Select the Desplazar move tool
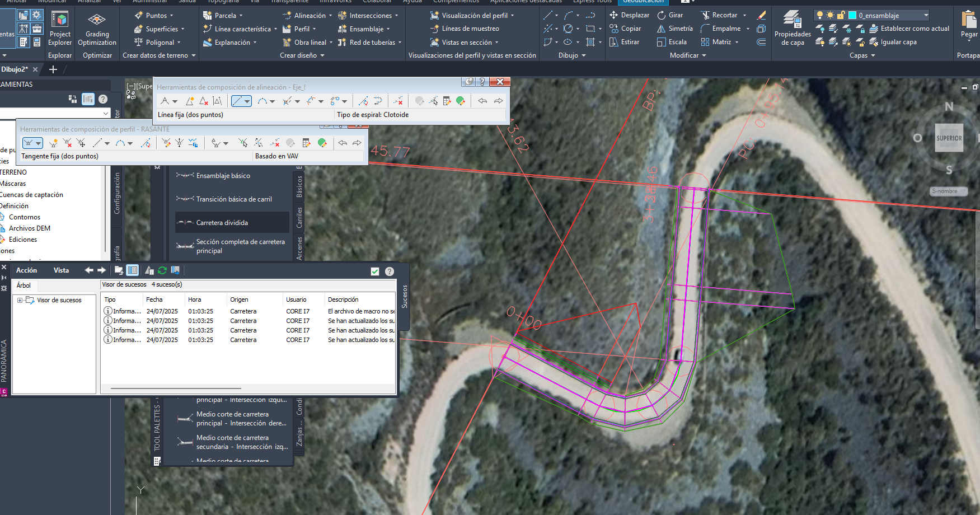The height and width of the screenshot is (515, 980). 629,15
